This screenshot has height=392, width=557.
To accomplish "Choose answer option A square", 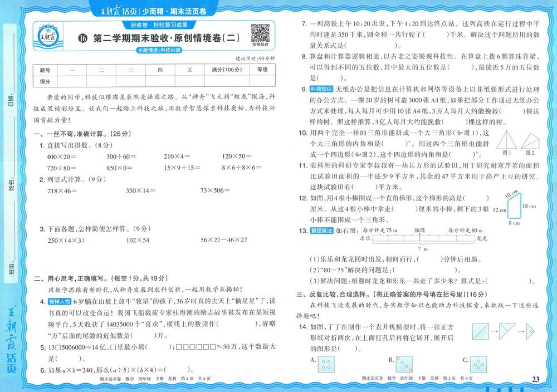I will click(x=326, y=365).
